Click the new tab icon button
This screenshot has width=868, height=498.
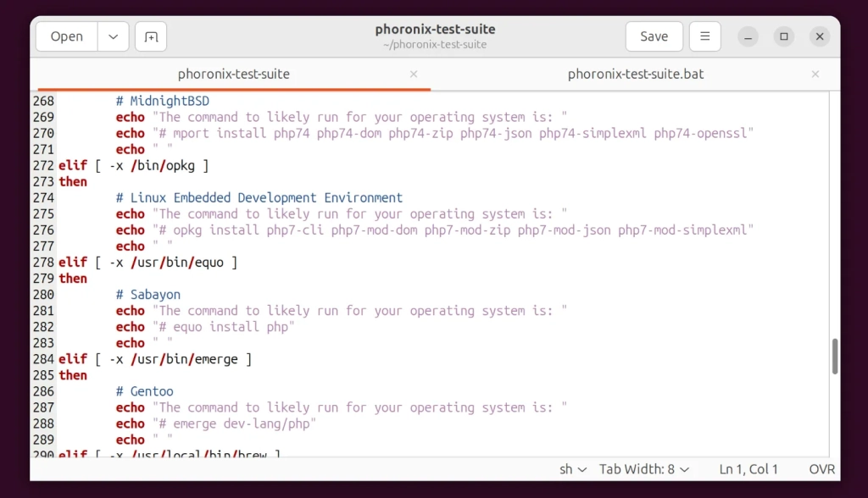[151, 36]
